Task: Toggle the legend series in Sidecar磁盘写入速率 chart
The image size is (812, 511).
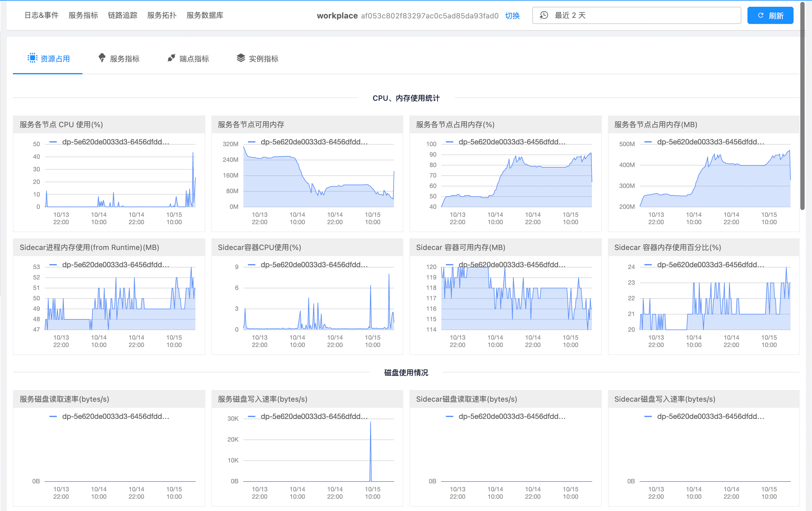Action: point(704,416)
